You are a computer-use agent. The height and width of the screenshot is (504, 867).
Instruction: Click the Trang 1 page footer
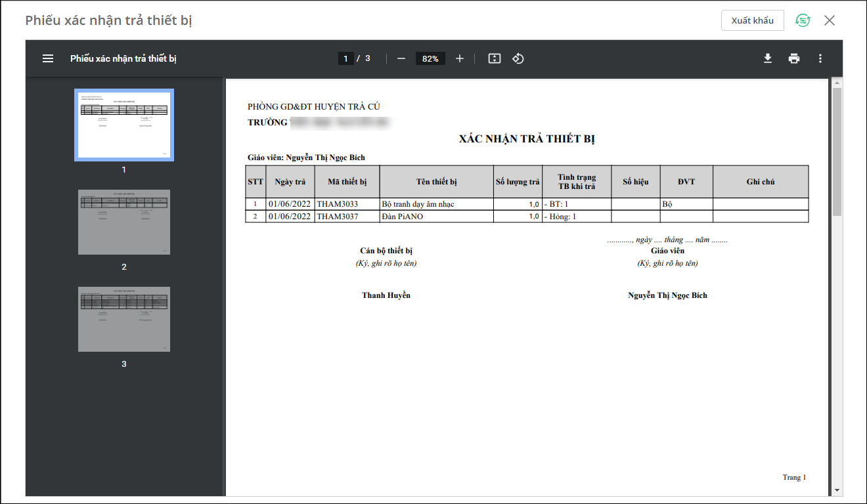coord(794,477)
